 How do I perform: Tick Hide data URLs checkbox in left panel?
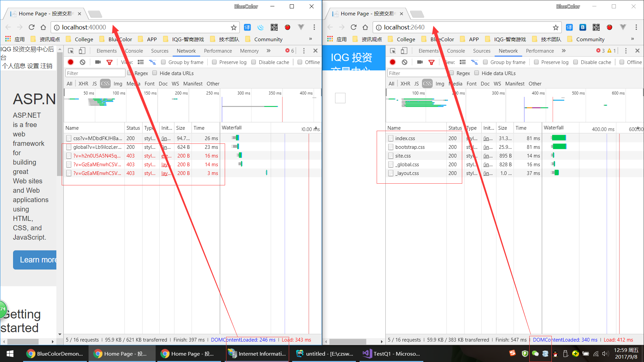pyautogui.click(x=155, y=73)
